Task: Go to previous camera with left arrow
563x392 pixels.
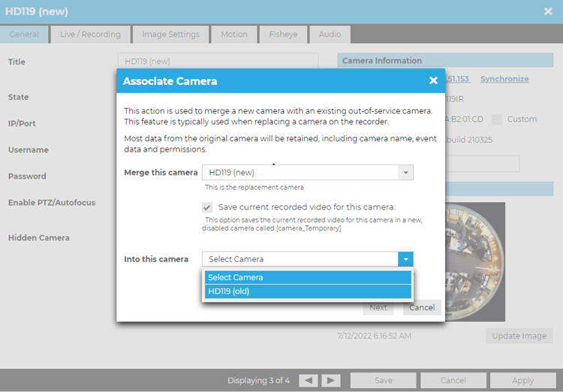Action: (308, 380)
